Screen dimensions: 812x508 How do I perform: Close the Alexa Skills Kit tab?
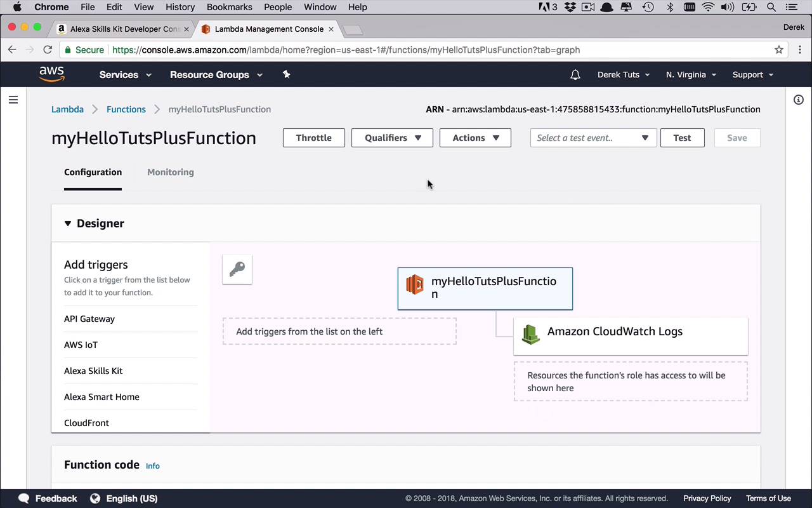click(187, 29)
